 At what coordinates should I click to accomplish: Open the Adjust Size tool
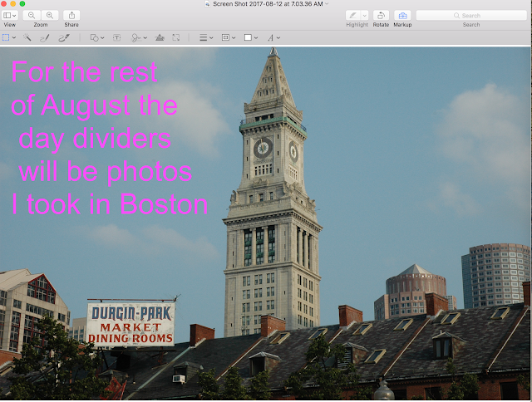(175, 37)
